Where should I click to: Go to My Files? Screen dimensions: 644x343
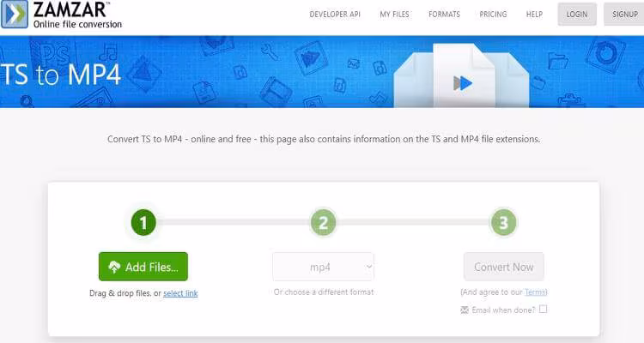click(x=394, y=15)
